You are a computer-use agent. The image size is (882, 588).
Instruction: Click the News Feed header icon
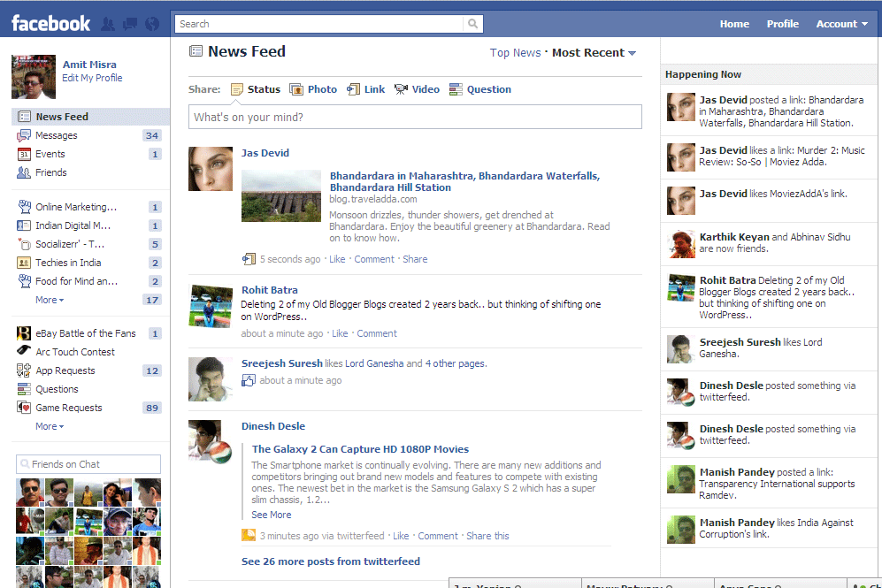point(196,51)
